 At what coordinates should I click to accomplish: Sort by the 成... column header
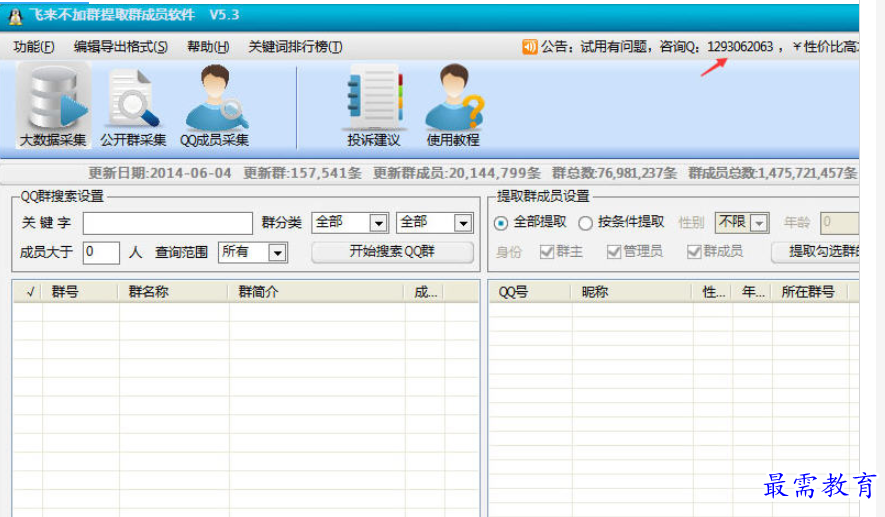425,292
